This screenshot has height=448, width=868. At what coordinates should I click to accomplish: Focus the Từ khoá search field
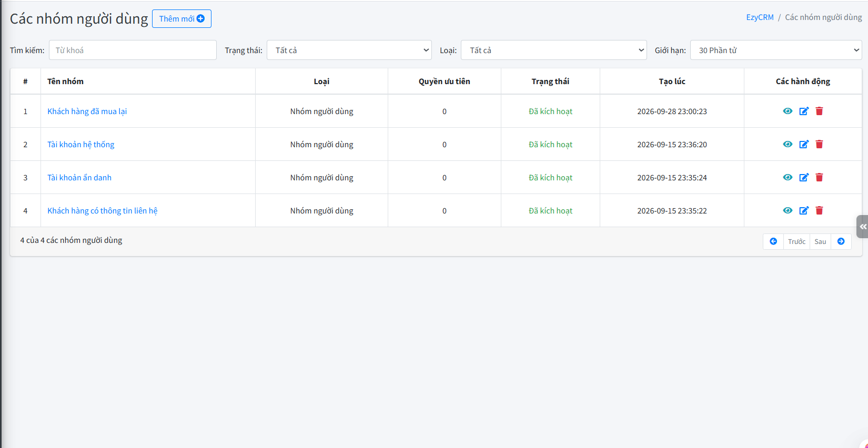pos(133,50)
